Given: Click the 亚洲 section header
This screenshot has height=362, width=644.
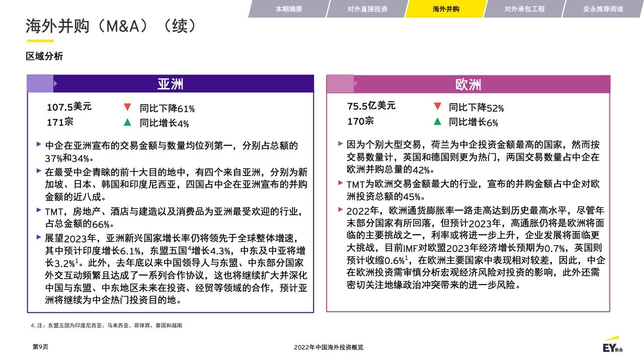Looking at the screenshot, I should (x=171, y=84).
